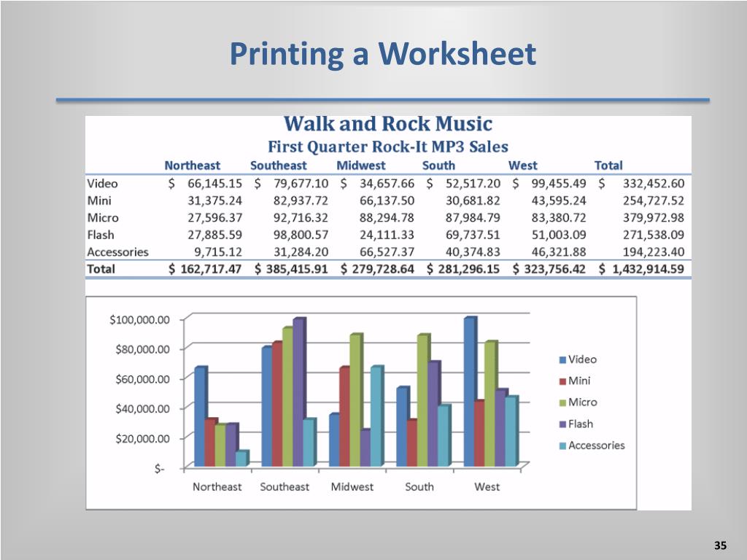Select cell value 46,321.88
Viewport: 747px width, 560px height.
pos(559,252)
